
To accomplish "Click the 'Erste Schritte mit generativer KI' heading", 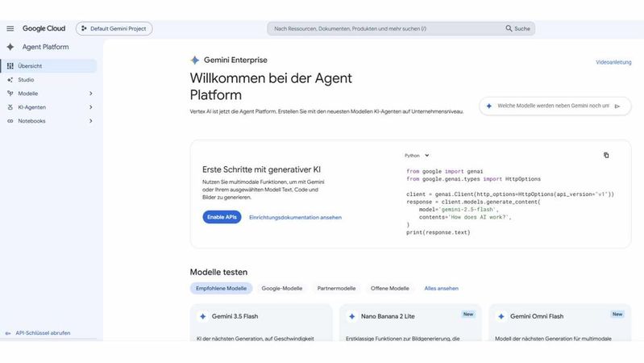I will pos(261,169).
